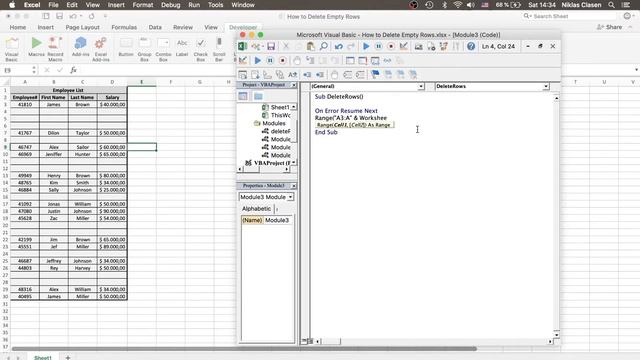
Task: Open Visual Basic editor from Developer ribbon
Action: point(12,49)
